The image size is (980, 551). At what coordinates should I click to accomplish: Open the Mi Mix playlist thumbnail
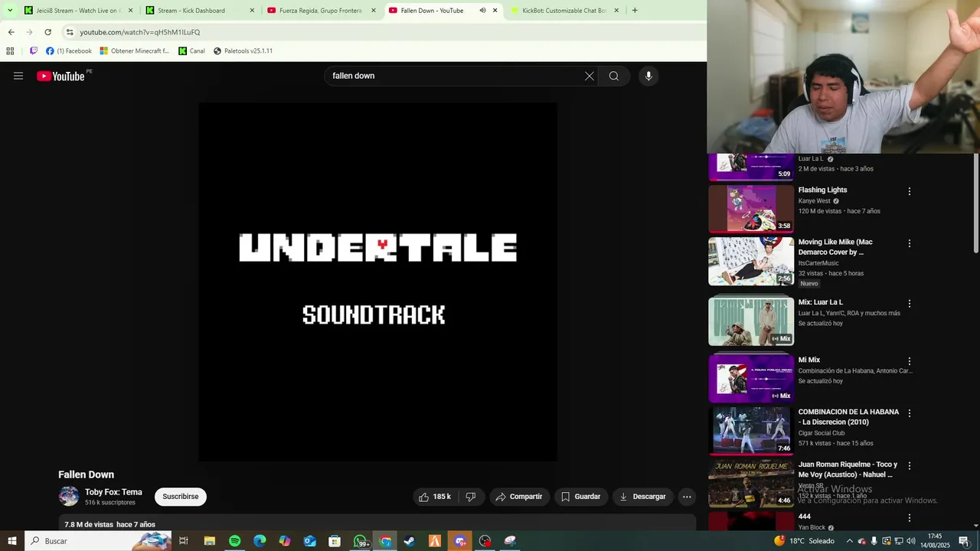click(751, 378)
